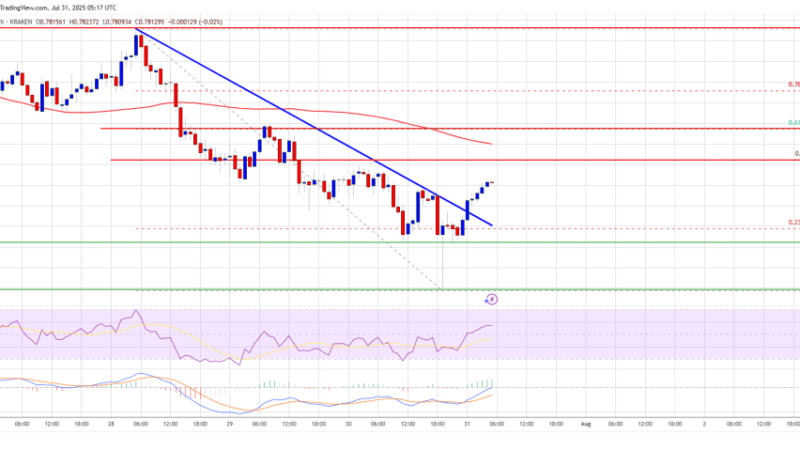Click the open value O0.781561
Viewport: 800px width, 450px height.
(x=51, y=22)
